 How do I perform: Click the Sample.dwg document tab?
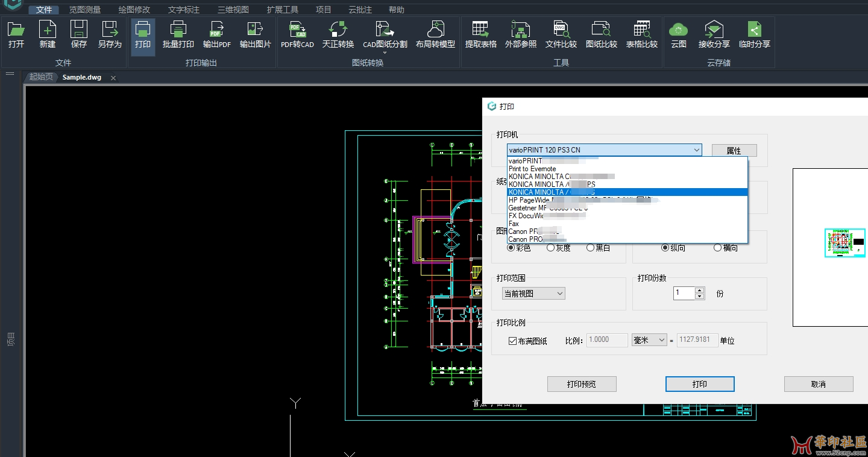pyautogui.click(x=82, y=77)
